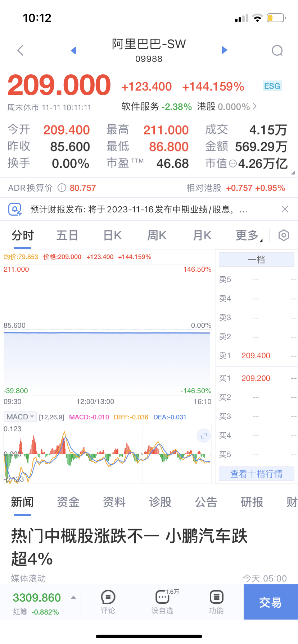Dismiss the 预计财报发布 notice
Viewport: 298px width, 644px height.
[285, 209]
